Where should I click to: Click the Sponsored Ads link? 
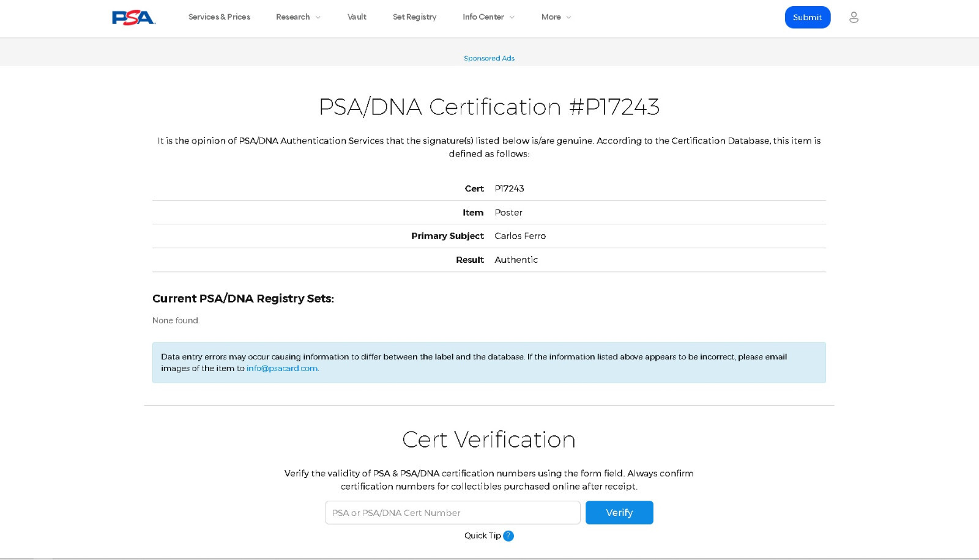click(489, 59)
